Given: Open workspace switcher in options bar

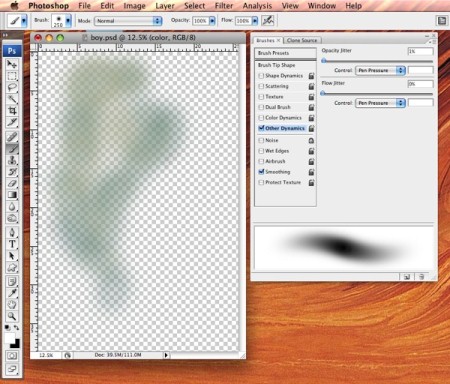Looking at the screenshot, I should (x=442, y=21).
